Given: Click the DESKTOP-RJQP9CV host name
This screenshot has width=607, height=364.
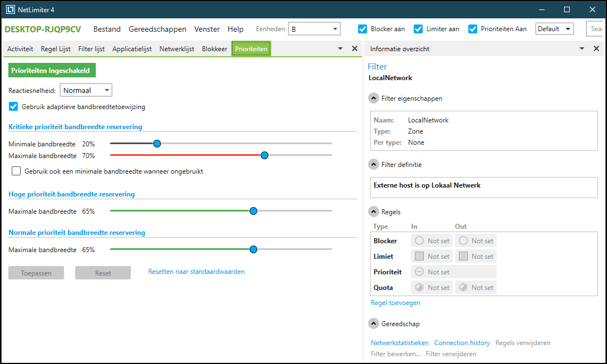Looking at the screenshot, I should pos(42,29).
